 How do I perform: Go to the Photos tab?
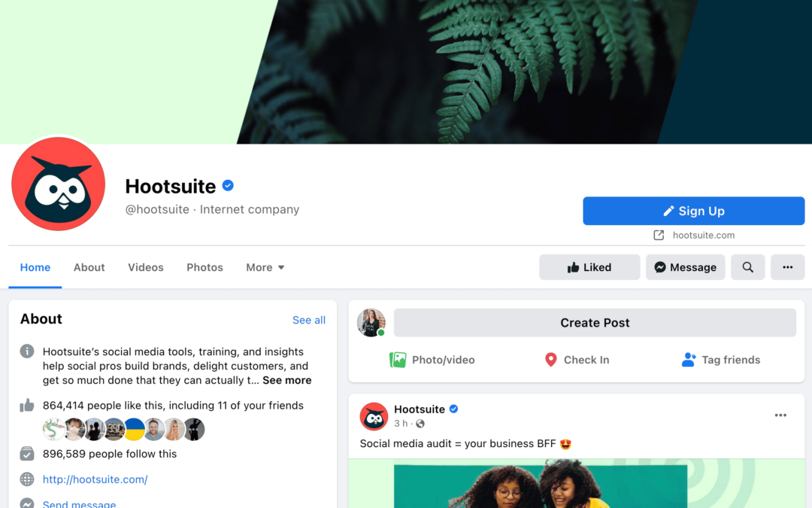(205, 267)
